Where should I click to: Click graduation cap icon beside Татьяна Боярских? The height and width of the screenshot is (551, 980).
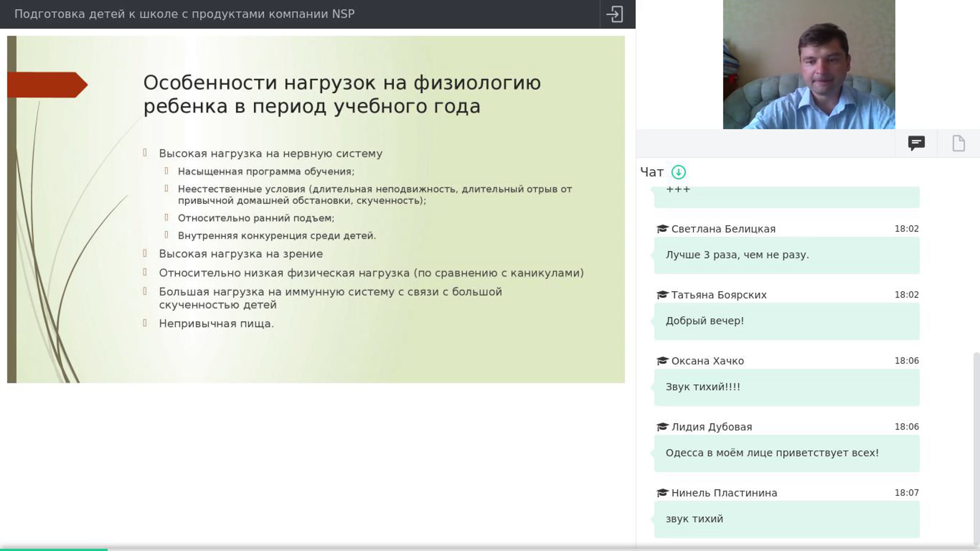(x=662, y=295)
